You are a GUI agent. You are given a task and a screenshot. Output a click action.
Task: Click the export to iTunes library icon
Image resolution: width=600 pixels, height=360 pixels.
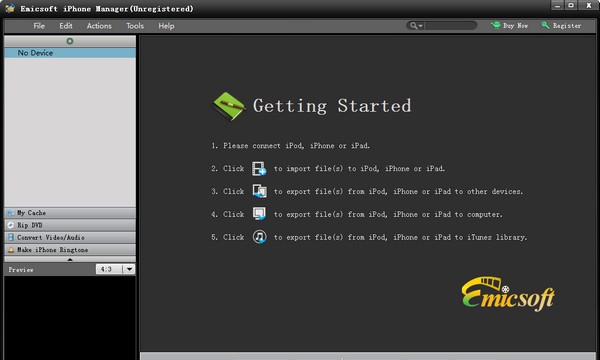259,237
